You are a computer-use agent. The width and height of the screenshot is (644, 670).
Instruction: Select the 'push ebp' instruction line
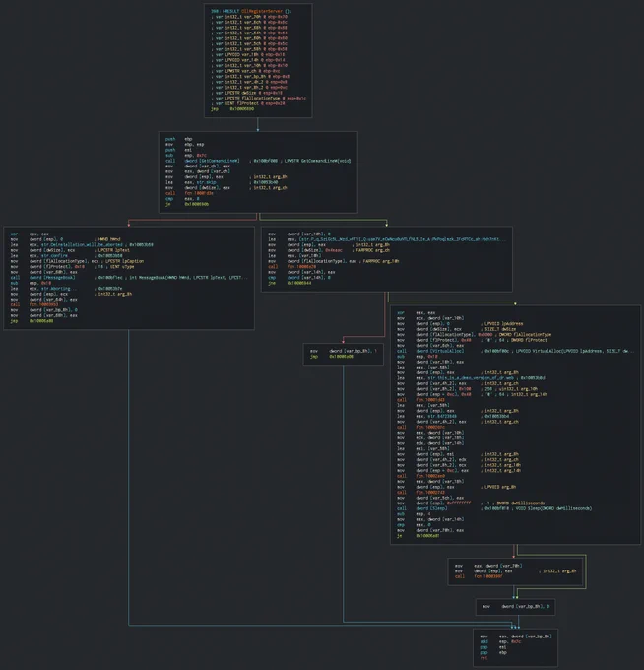178,139
